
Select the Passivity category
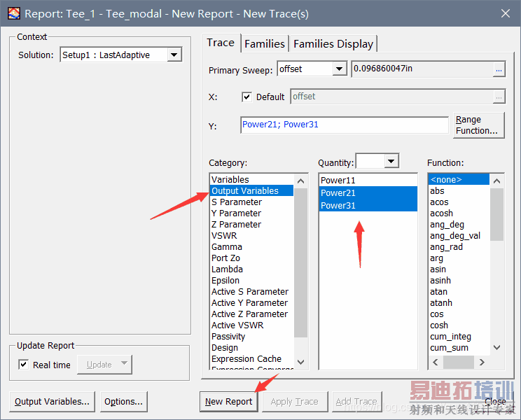(252, 336)
